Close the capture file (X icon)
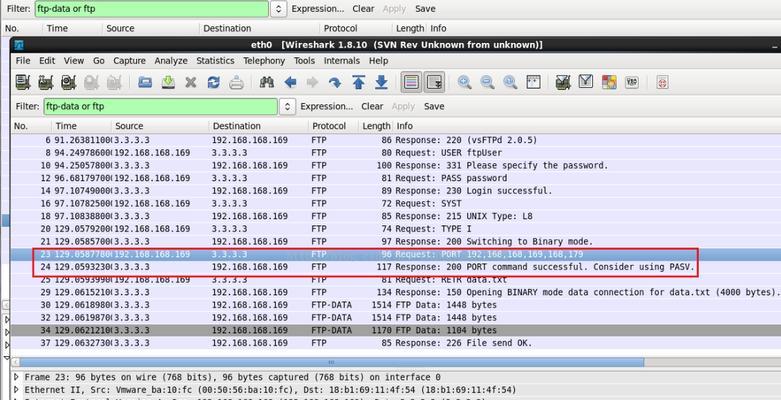Image resolution: width=781 pixels, height=400 pixels. (191, 82)
